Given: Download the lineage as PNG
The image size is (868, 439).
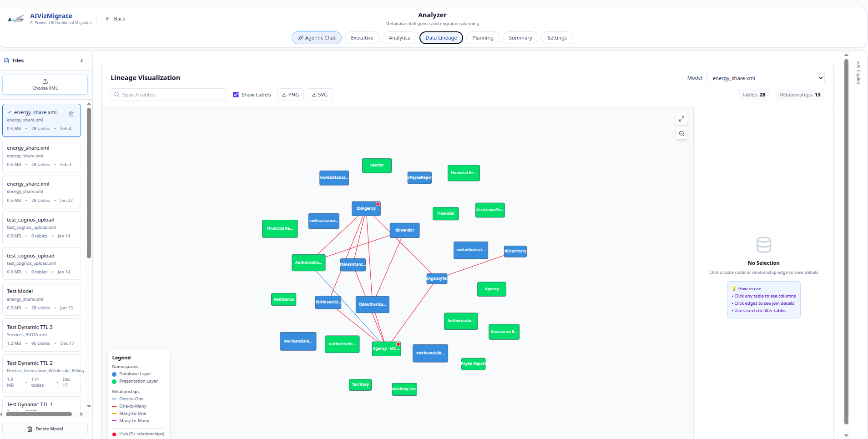Looking at the screenshot, I should pos(290,95).
